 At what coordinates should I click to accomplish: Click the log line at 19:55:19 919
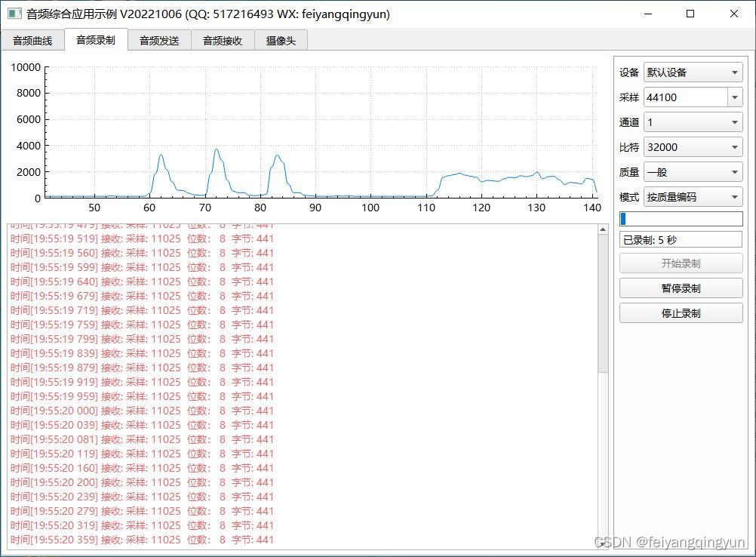point(143,382)
